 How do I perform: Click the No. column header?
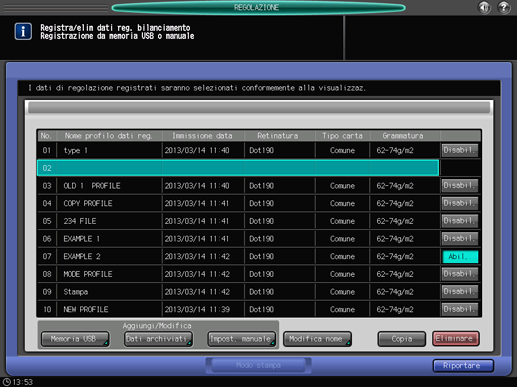tap(46, 136)
